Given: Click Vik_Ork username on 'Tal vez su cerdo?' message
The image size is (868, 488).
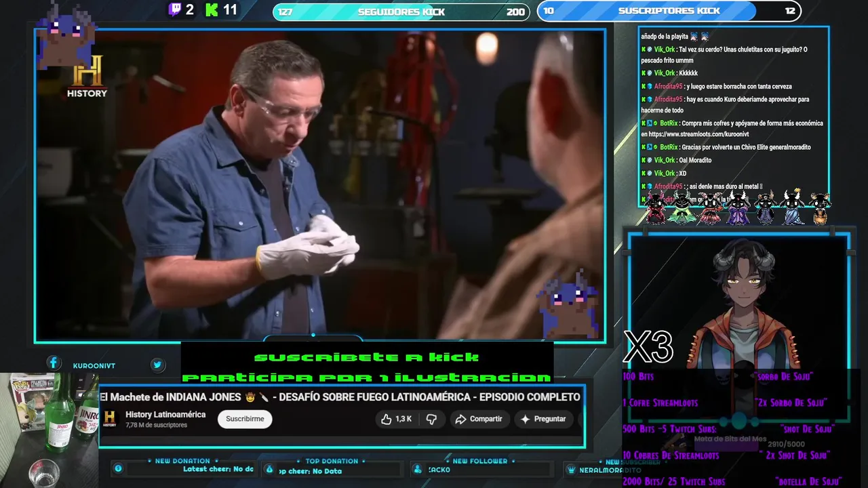Looking at the screenshot, I should tap(664, 49).
